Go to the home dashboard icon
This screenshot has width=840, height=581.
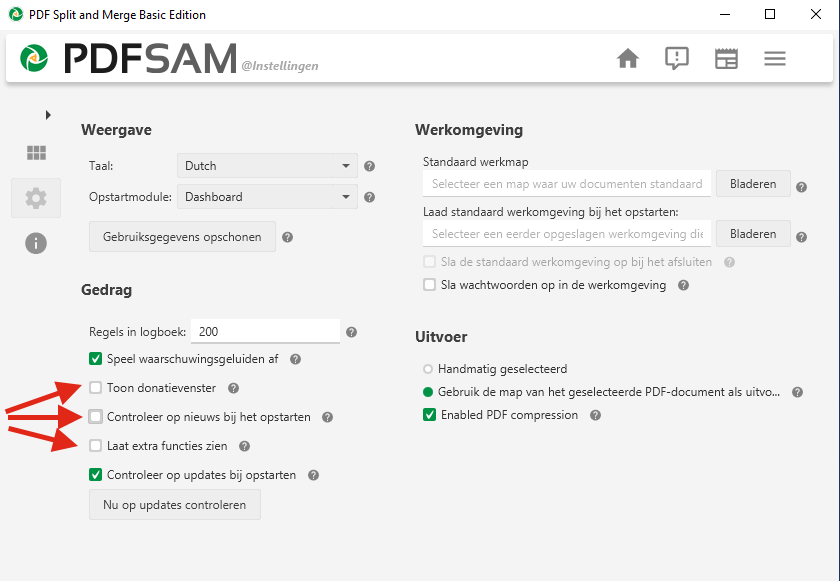point(628,59)
